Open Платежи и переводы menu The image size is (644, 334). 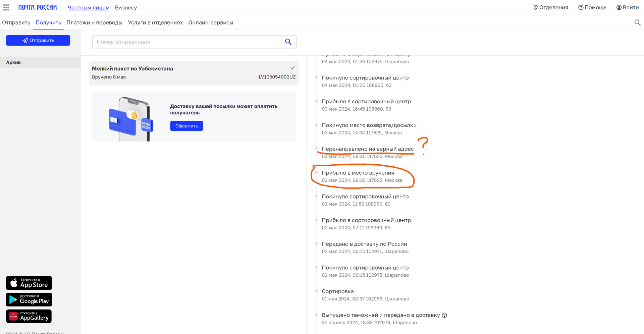[x=94, y=22]
